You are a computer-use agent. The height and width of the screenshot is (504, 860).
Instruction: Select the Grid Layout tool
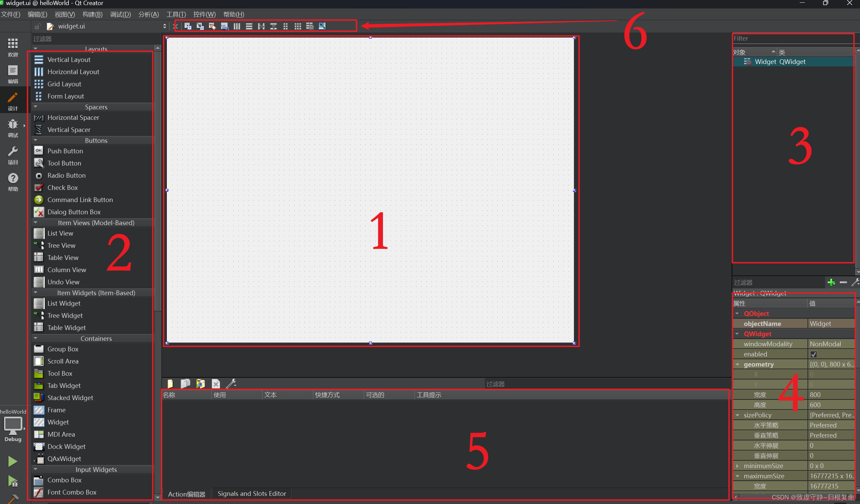coord(64,83)
